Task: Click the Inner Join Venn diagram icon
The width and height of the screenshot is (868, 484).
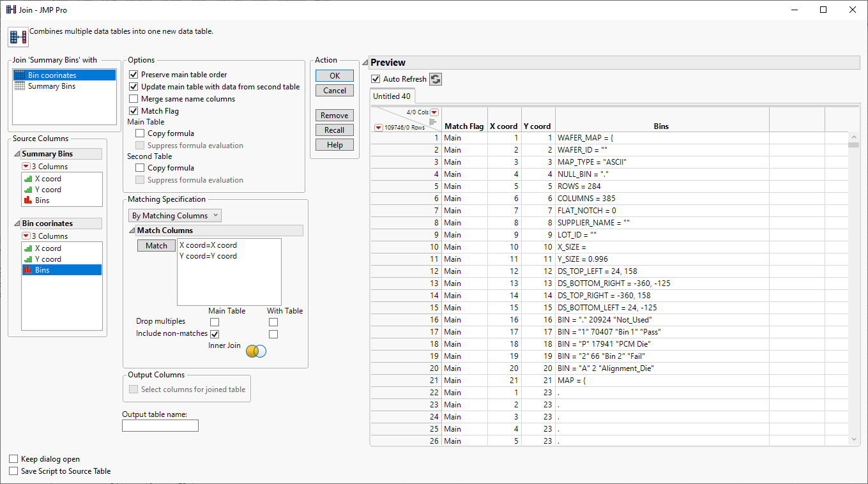Action: point(255,351)
